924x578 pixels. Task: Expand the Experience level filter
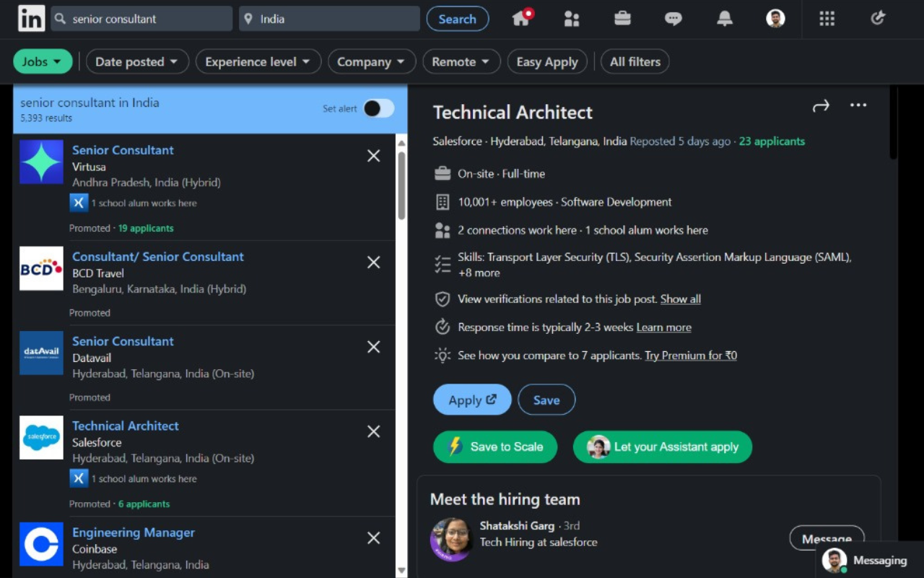(258, 61)
